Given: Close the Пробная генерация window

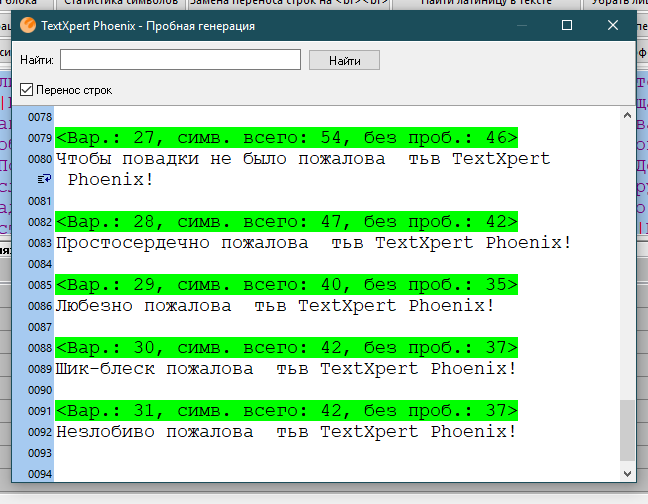Looking at the screenshot, I should [x=613, y=25].
